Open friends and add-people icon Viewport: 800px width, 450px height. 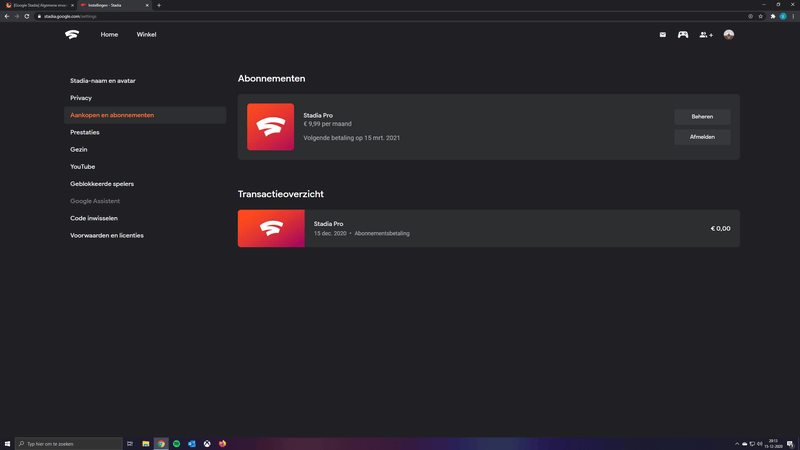click(x=706, y=35)
